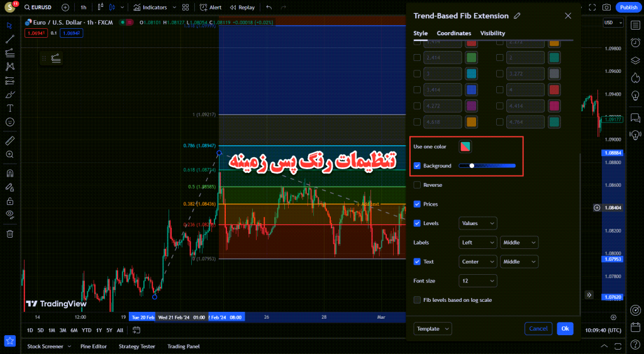
Task: Edit the drawing name pencil icon
Action: (x=517, y=16)
